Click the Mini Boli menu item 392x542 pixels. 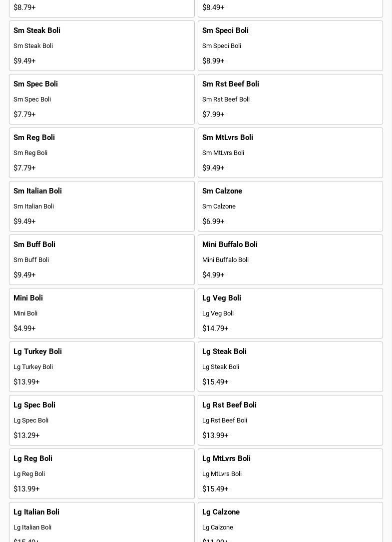101,313
